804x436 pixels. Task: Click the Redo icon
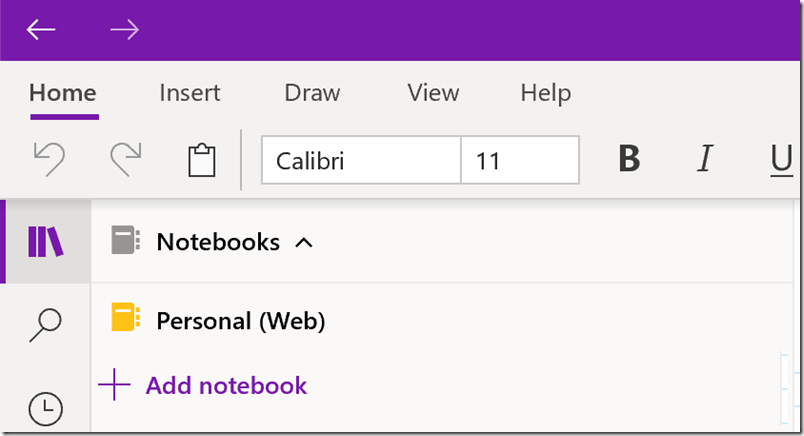[x=125, y=160]
